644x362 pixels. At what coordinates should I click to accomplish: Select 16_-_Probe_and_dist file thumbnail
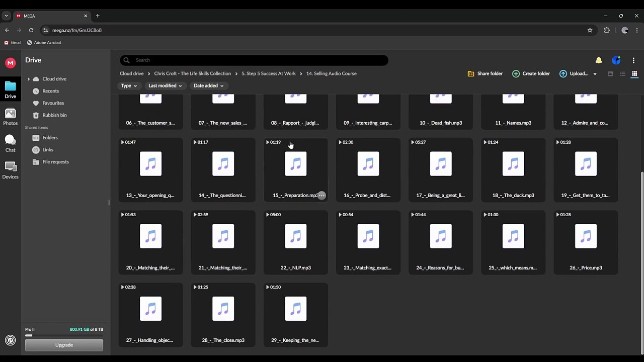click(x=368, y=164)
